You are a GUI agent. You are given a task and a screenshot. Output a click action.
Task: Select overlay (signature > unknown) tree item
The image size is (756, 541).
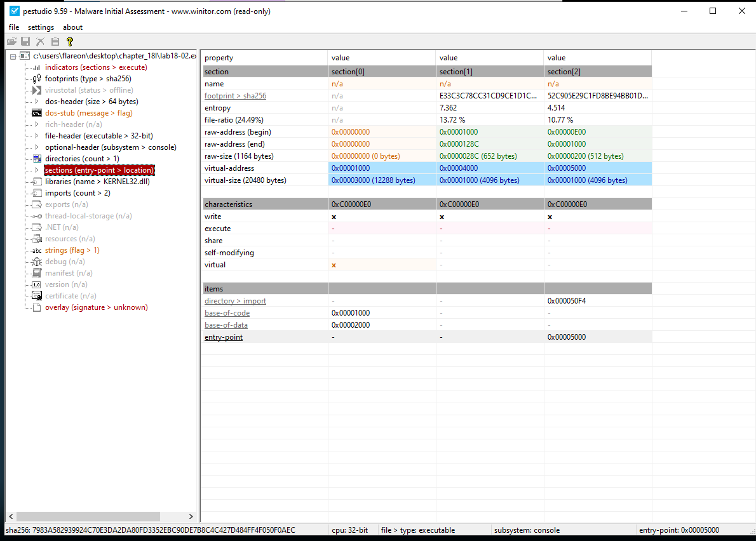(x=97, y=307)
